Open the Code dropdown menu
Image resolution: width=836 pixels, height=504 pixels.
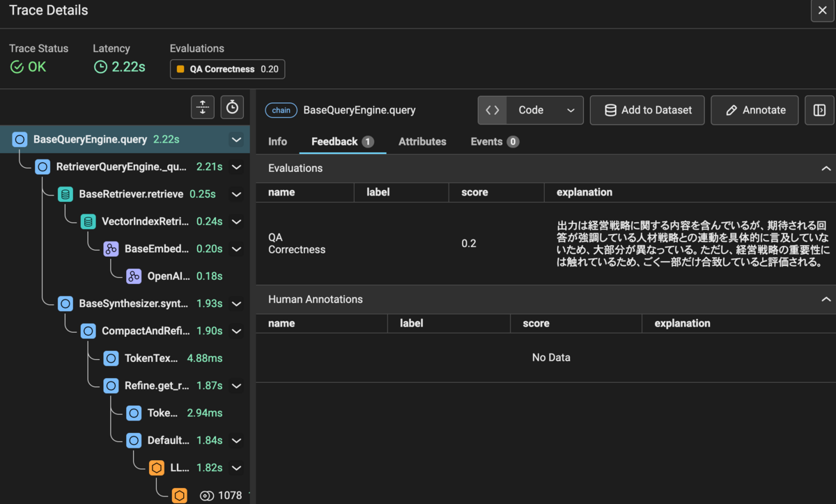pos(545,110)
